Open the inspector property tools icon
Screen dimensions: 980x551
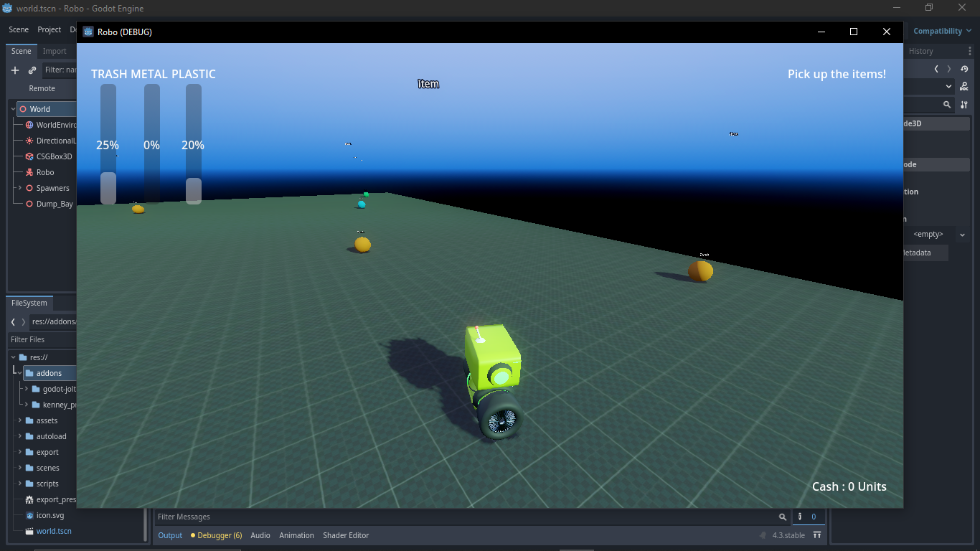coord(964,104)
